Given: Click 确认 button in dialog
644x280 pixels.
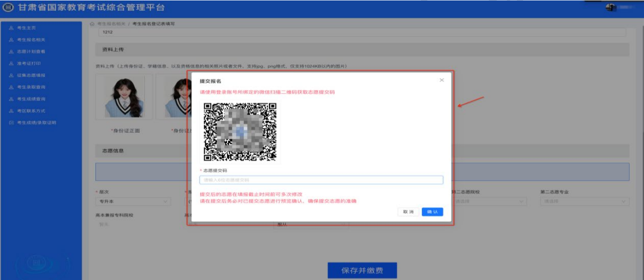Looking at the screenshot, I should point(432,212).
